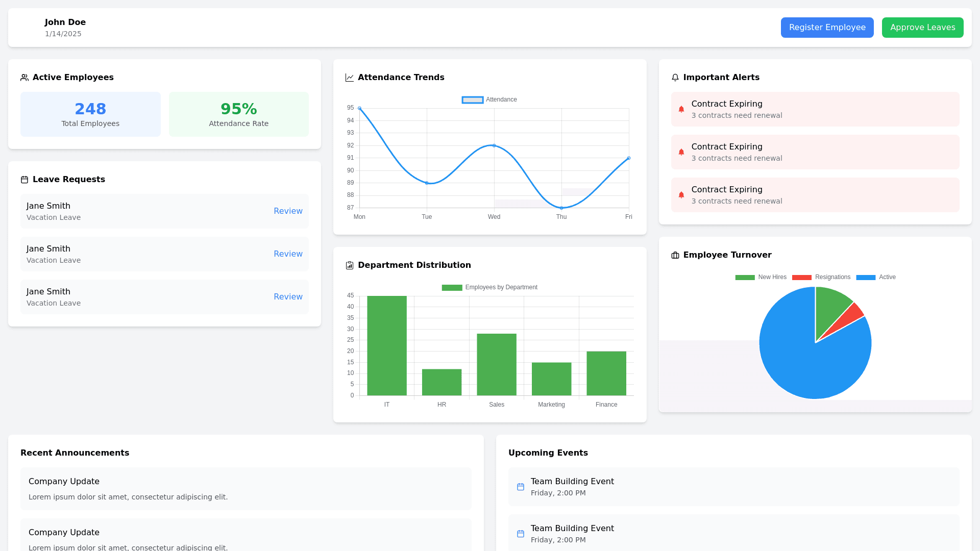Click the red bell on first alert
980x551 pixels.
pyautogui.click(x=681, y=109)
